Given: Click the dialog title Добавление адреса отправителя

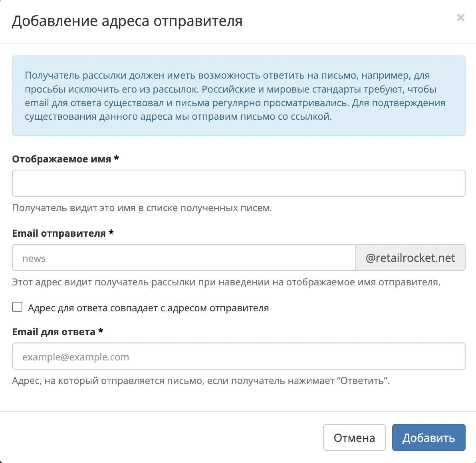Looking at the screenshot, I should click(x=127, y=21).
